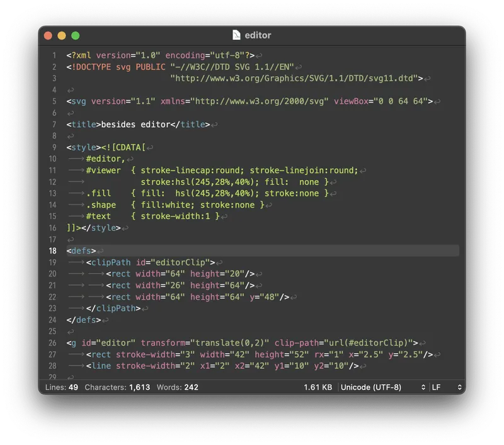Click the document proxy icon in title bar
The image size is (504, 445).
pyautogui.click(x=236, y=35)
